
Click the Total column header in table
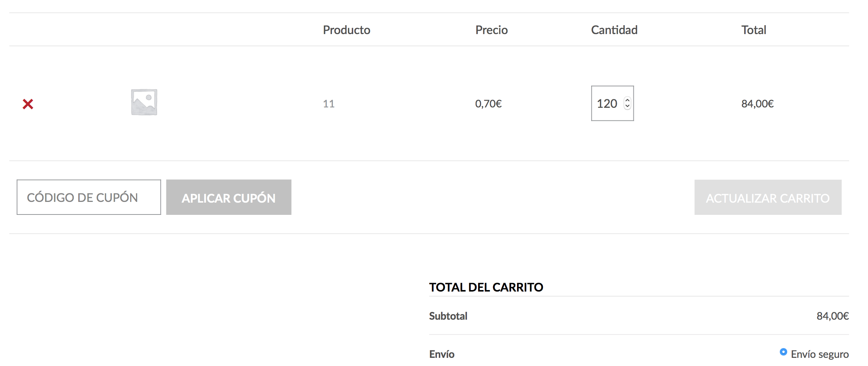click(x=753, y=30)
